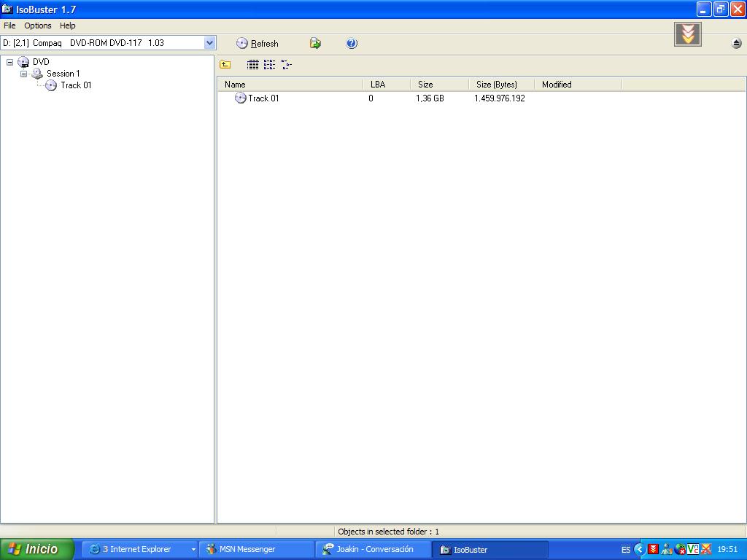Screen dimensions: 747x560
Task: Open the File menu
Action: tap(9, 26)
